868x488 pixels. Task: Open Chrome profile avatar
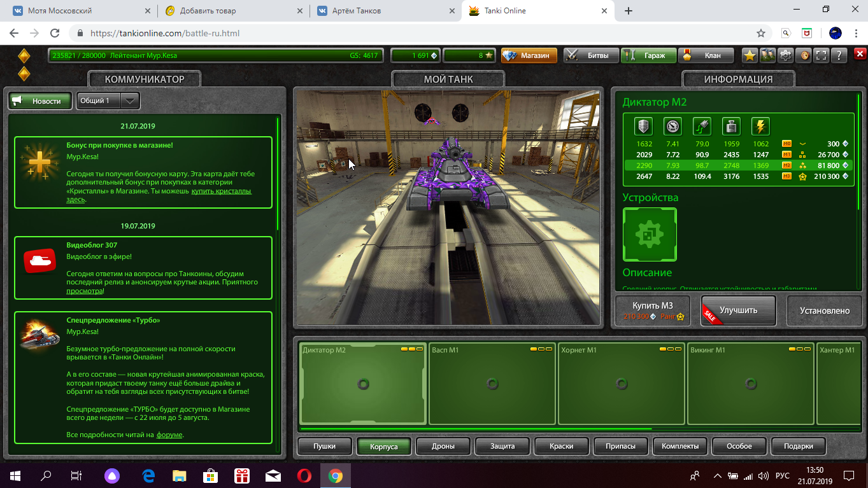coord(836,33)
